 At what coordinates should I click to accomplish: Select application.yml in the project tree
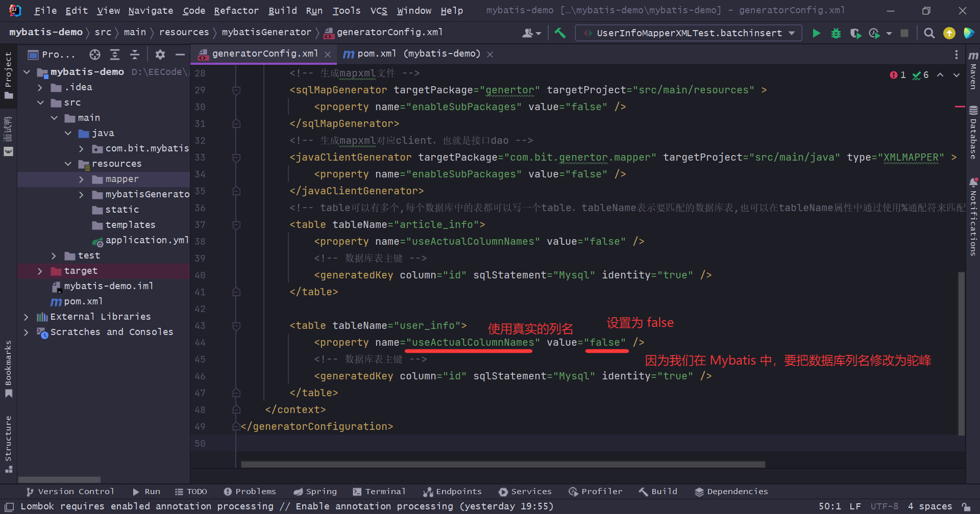[x=140, y=240]
